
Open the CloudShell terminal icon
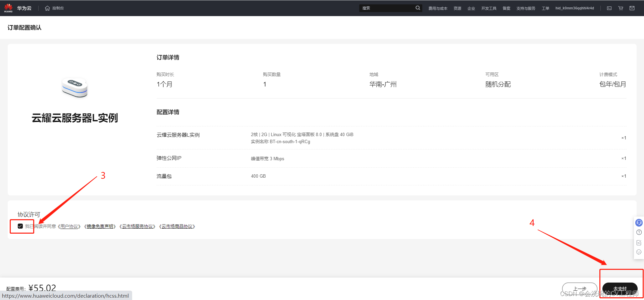point(609,8)
